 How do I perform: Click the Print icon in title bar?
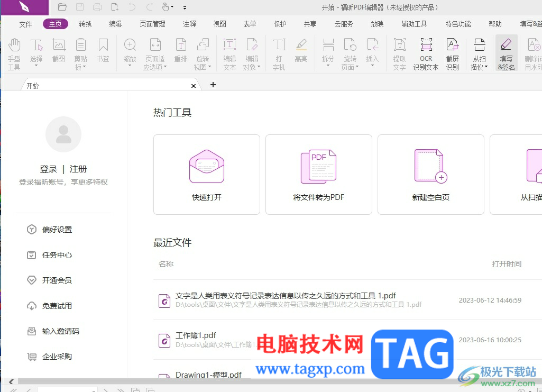pos(97,7)
